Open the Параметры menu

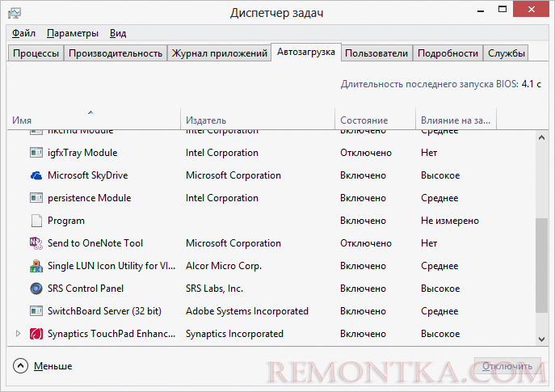pos(73,33)
